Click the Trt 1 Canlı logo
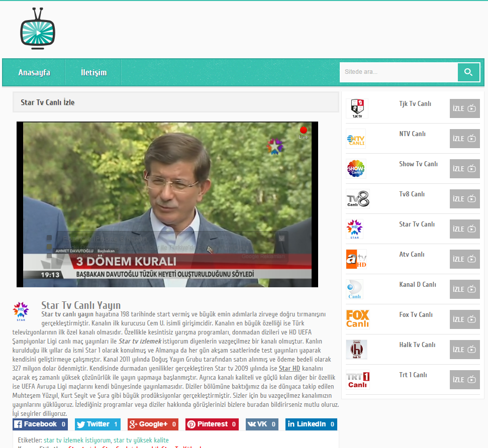488x448 pixels. click(358, 380)
